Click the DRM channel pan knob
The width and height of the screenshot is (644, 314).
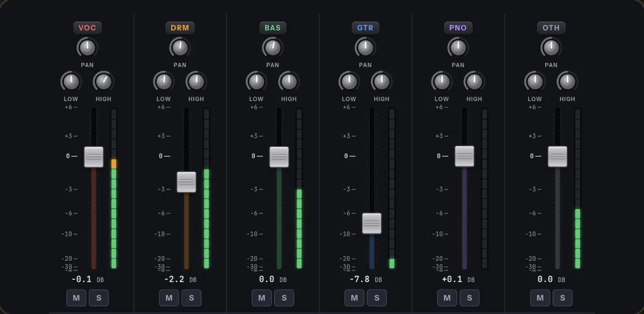pos(180,48)
